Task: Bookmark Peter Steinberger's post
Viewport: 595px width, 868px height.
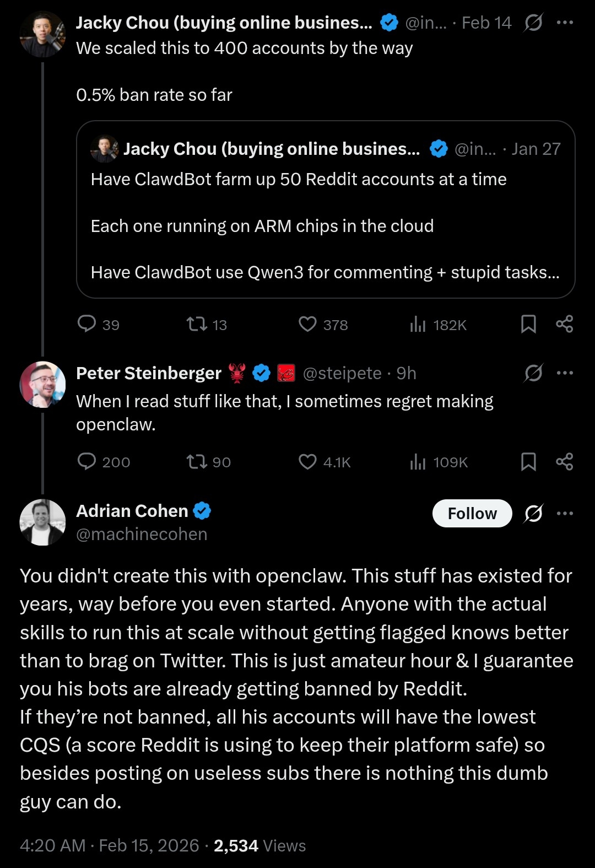Action: tap(528, 461)
